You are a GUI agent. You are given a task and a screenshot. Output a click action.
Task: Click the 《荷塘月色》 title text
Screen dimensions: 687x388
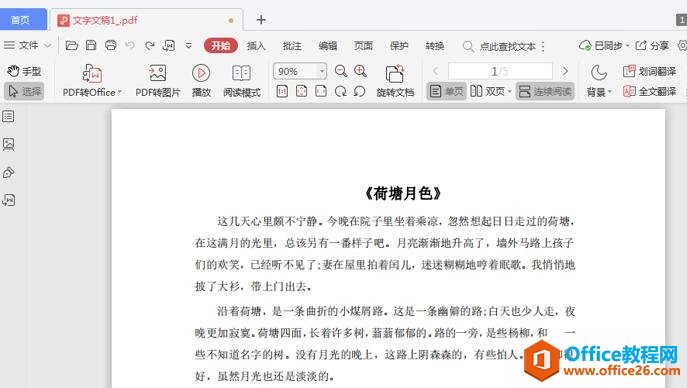pyautogui.click(x=403, y=193)
